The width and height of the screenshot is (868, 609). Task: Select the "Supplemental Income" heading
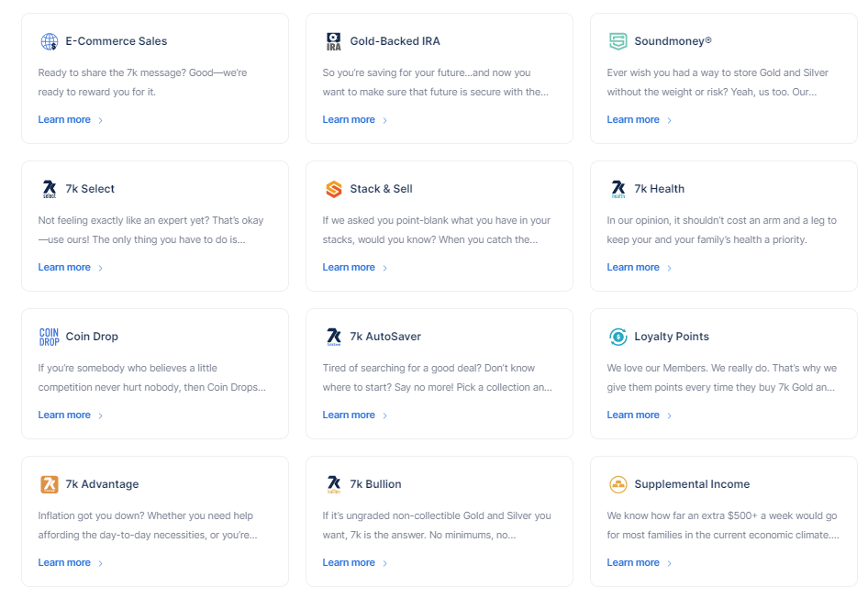click(x=692, y=484)
